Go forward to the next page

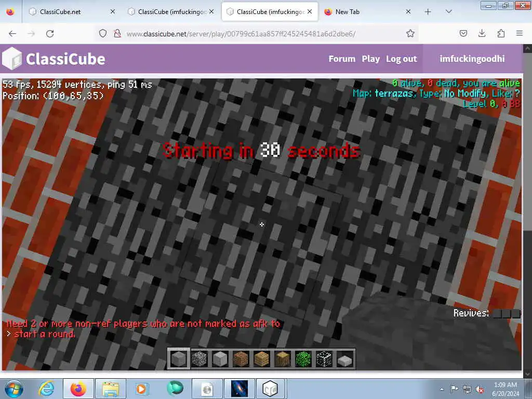pos(31,33)
